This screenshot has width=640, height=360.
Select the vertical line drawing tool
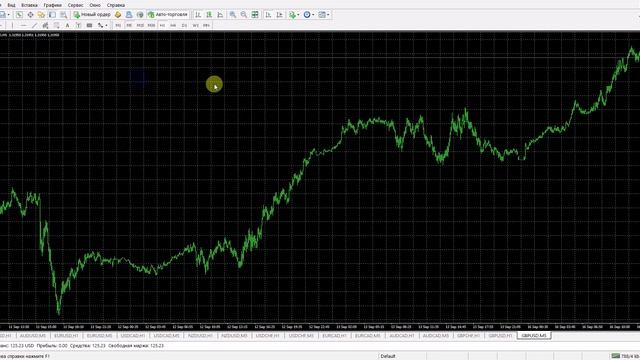tap(12, 25)
